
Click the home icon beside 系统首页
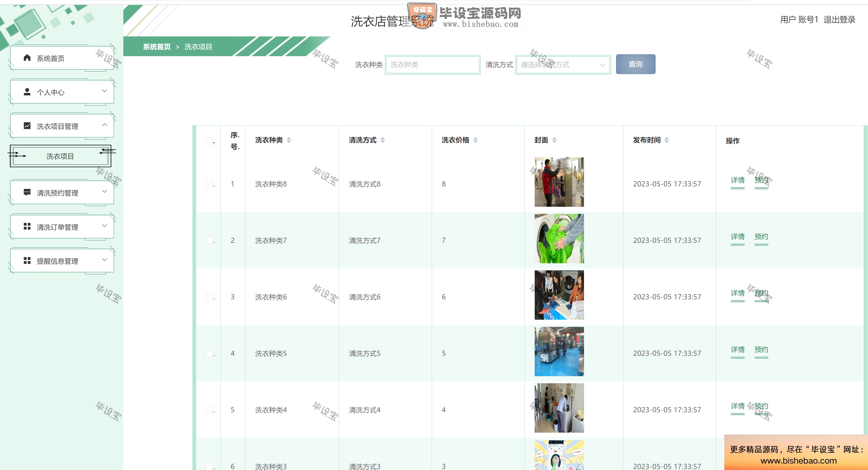(x=27, y=58)
